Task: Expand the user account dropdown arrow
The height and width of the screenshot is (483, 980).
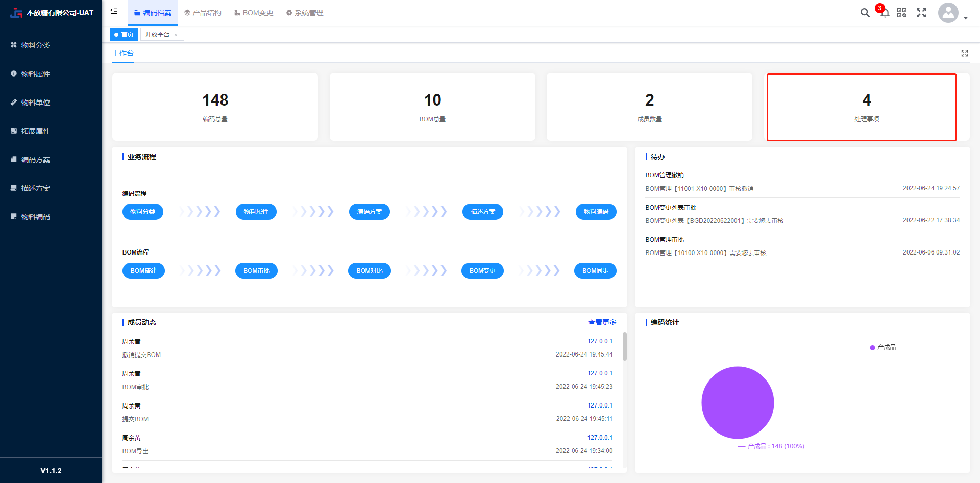Action: click(966, 18)
